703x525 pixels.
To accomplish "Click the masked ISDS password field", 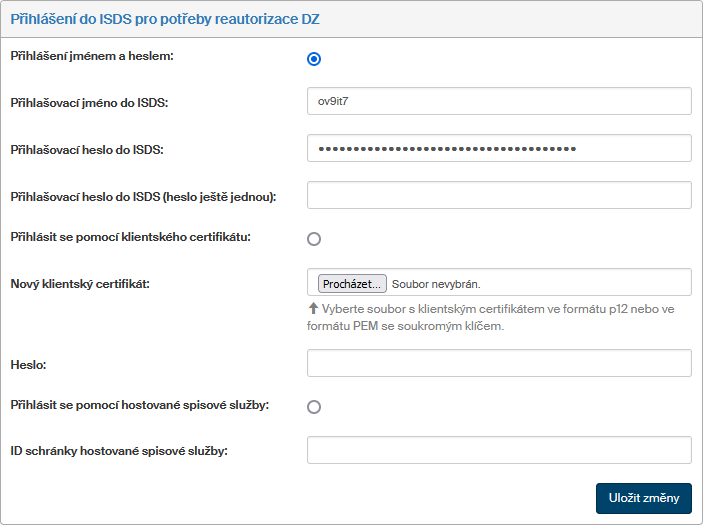I will pyautogui.click(x=499, y=148).
